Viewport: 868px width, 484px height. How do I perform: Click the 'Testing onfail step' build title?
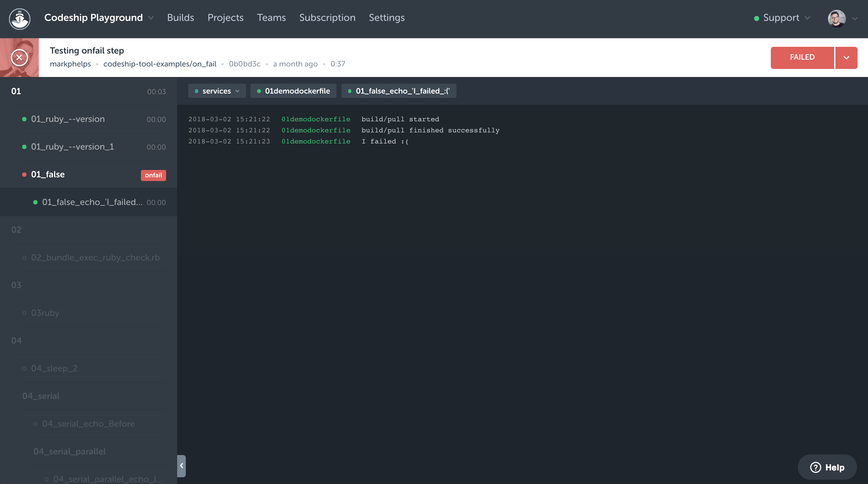87,50
